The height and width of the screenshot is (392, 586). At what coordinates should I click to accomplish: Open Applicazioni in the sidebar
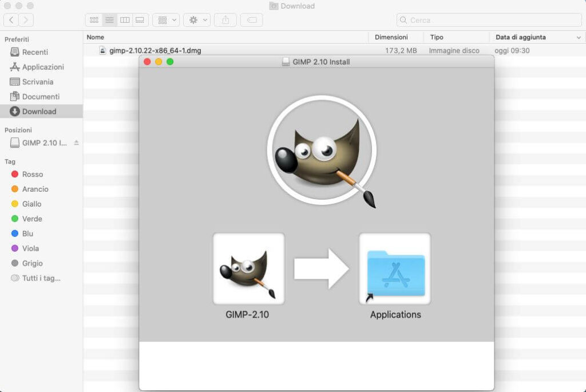point(41,67)
